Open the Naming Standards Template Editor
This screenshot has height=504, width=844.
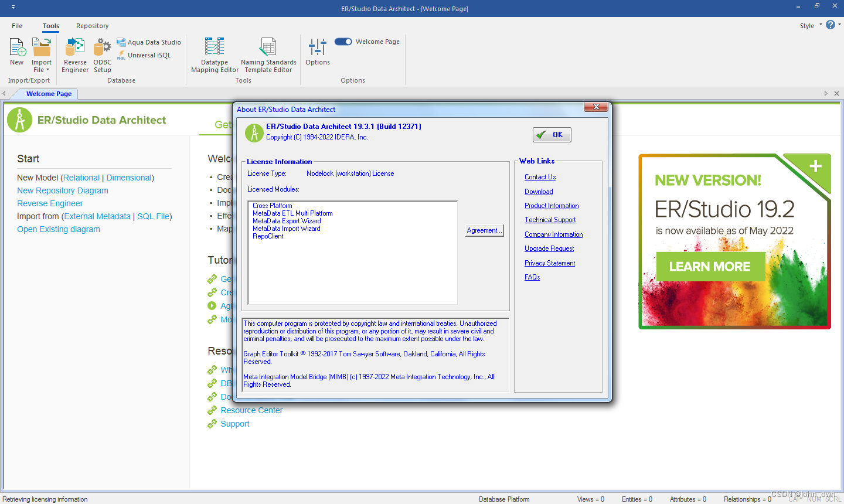[x=268, y=53]
